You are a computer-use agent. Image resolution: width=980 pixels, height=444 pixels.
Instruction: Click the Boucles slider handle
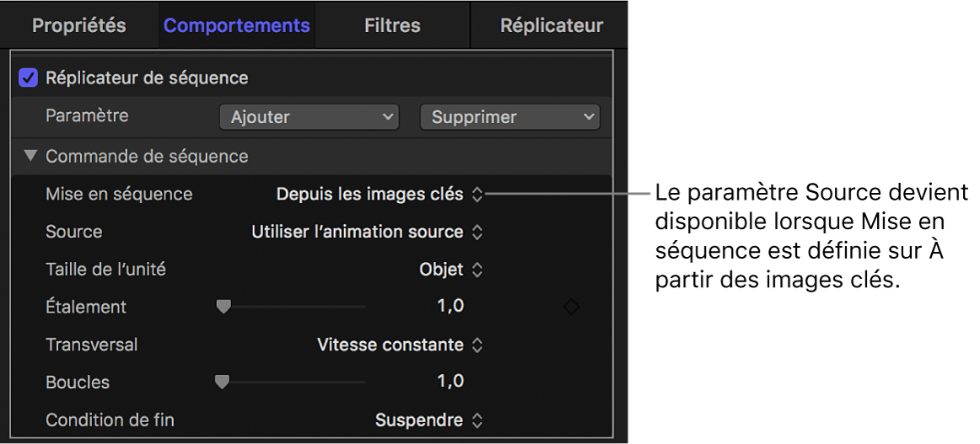tap(222, 382)
